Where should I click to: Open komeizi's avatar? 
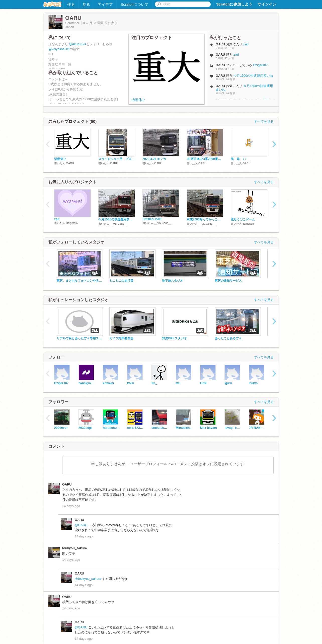point(110,372)
